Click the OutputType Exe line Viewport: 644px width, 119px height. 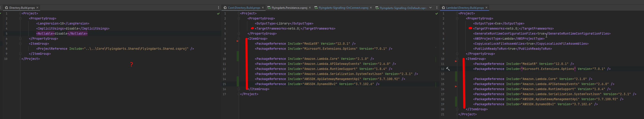coord(499,23)
